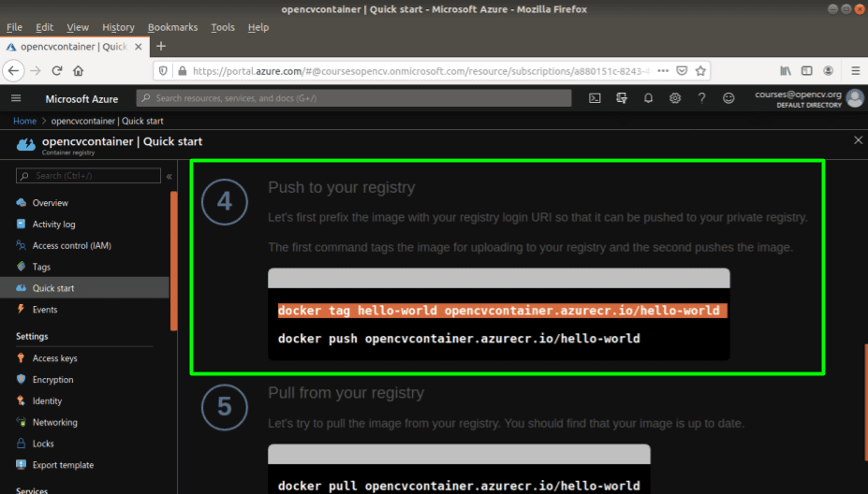Bookmark this page with star icon
The image size is (868, 494).
pos(700,71)
